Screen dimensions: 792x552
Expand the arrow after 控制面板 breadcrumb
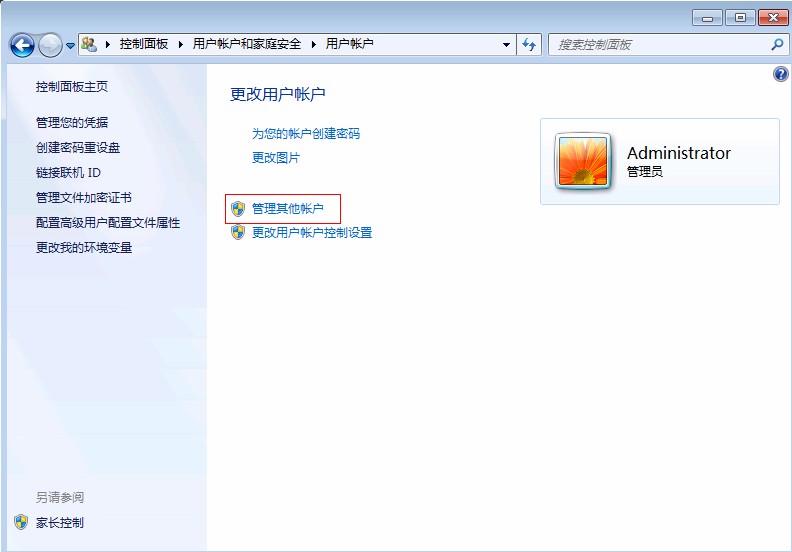tap(181, 45)
